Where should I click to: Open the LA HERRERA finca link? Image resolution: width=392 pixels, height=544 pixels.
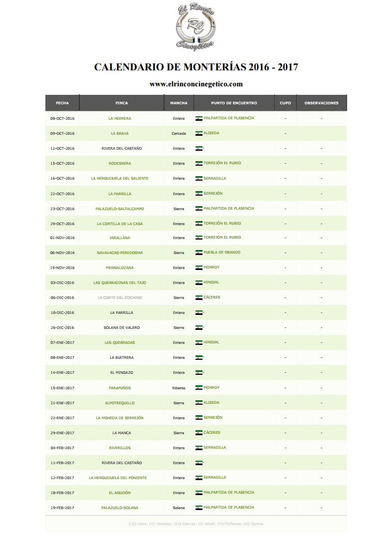click(120, 119)
